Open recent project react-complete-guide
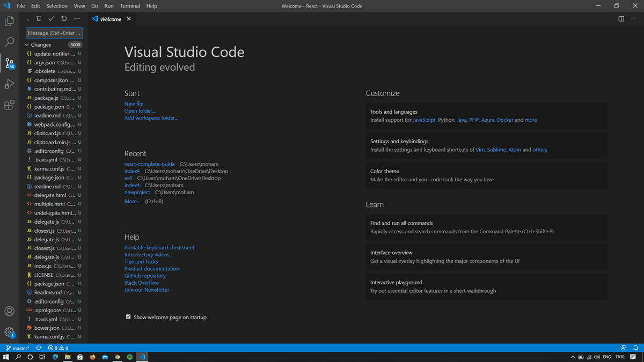The image size is (644, 362). (x=150, y=164)
